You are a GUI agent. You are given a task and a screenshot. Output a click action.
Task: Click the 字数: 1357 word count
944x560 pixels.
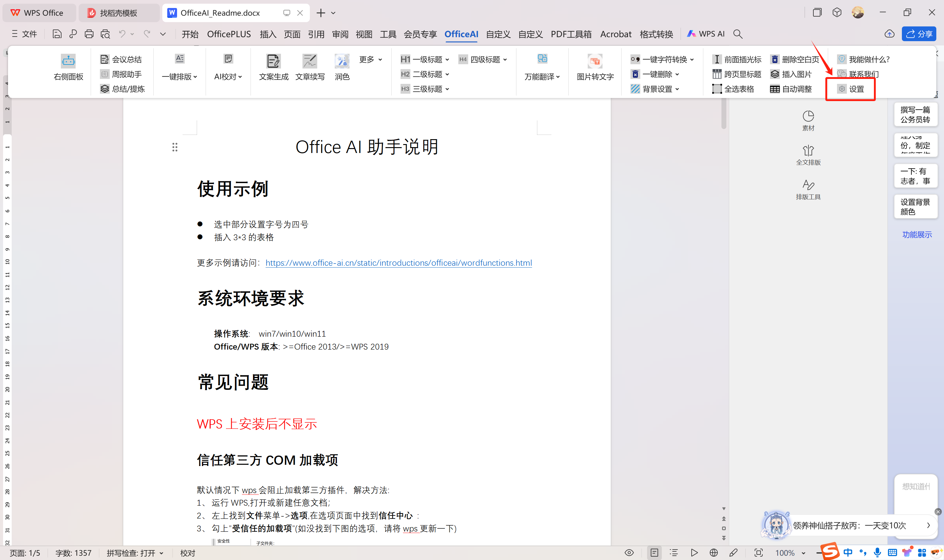coord(73,553)
